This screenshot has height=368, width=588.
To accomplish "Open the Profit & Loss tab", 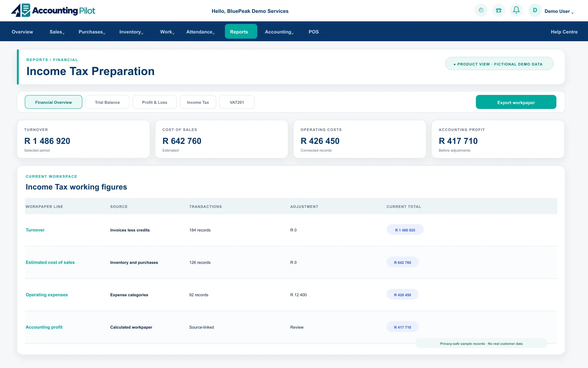I will 155,102.
